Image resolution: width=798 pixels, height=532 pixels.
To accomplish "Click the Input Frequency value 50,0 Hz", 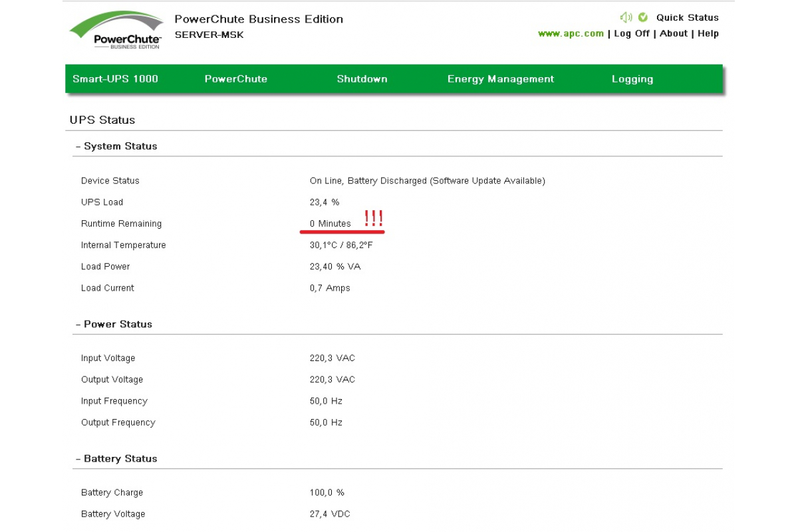I will point(327,401).
